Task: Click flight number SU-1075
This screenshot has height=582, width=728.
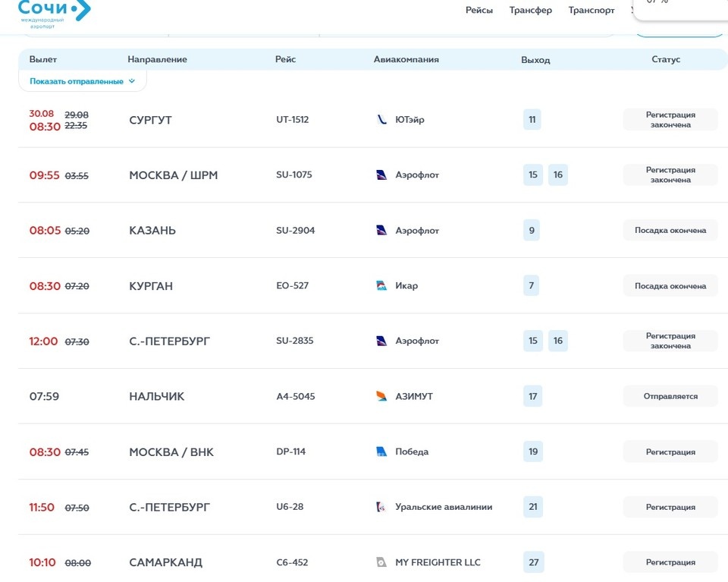Action: click(294, 175)
